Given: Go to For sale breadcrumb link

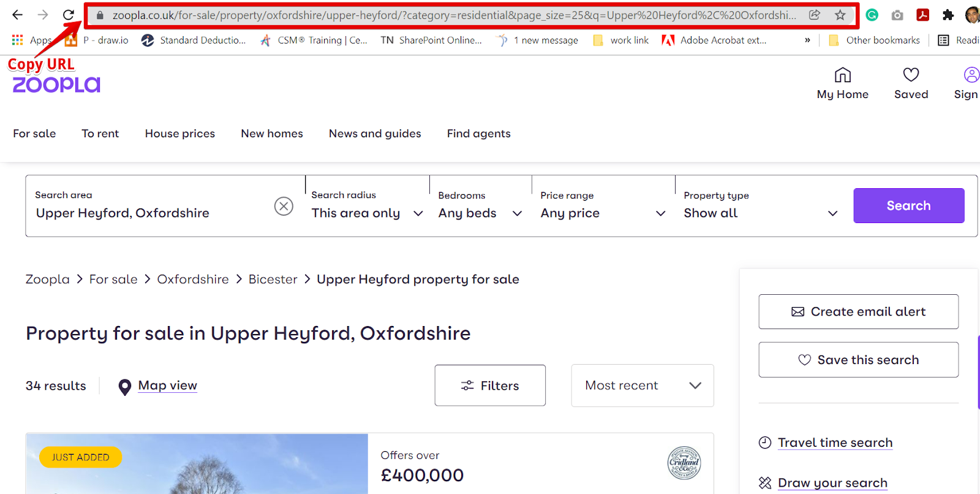Looking at the screenshot, I should tap(113, 279).
